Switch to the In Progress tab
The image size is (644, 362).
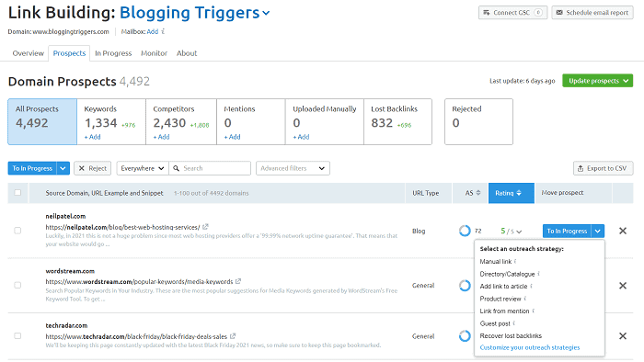point(113,53)
